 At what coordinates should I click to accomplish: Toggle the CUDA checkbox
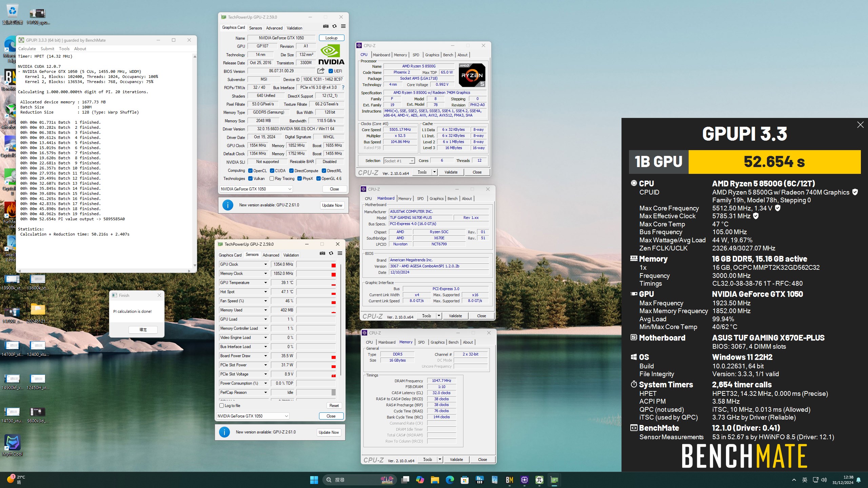(272, 170)
